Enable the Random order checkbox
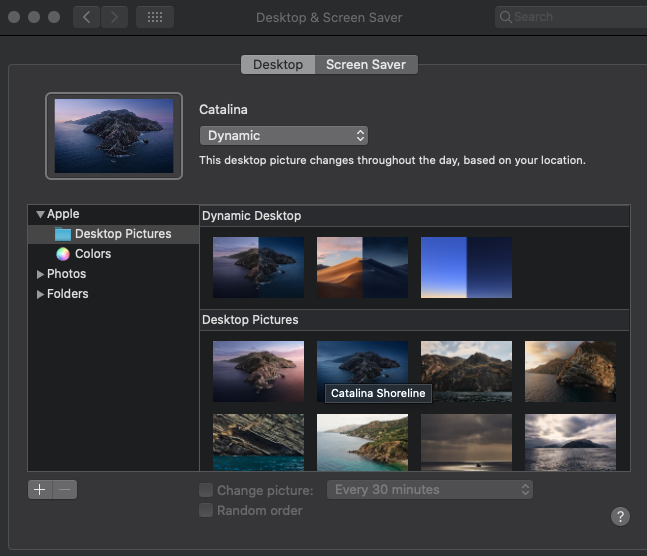 [x=206, y=510]
